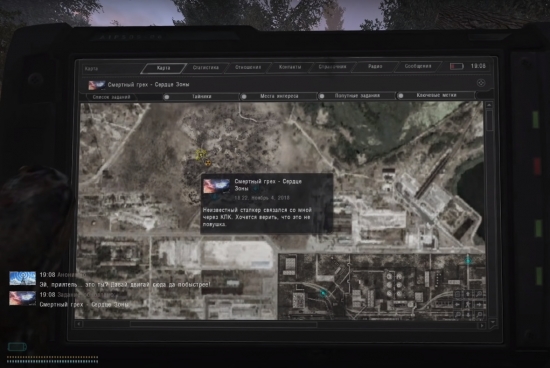Switch to the Статистика tab
This screenshot has width=550, height=368.
pyautogui.click(x=206, y=67)
